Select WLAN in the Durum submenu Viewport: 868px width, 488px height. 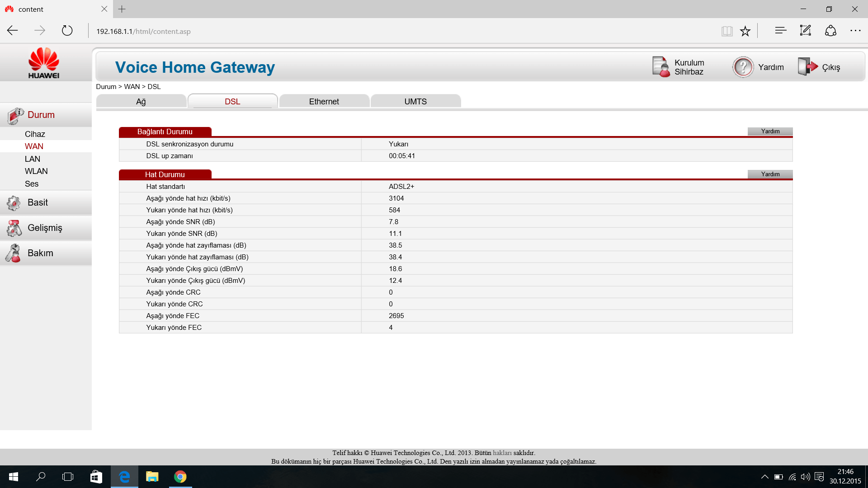(36, 171)
